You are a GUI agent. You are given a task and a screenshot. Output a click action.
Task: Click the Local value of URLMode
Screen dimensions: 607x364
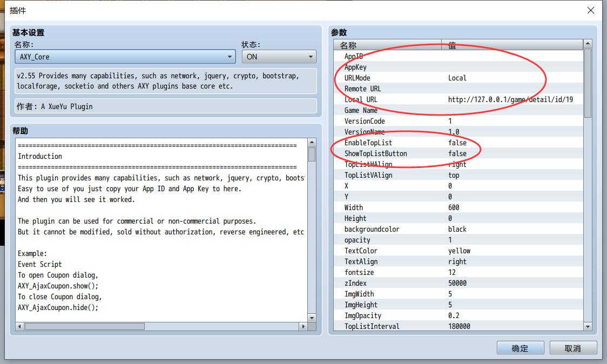tap(457, 78)
